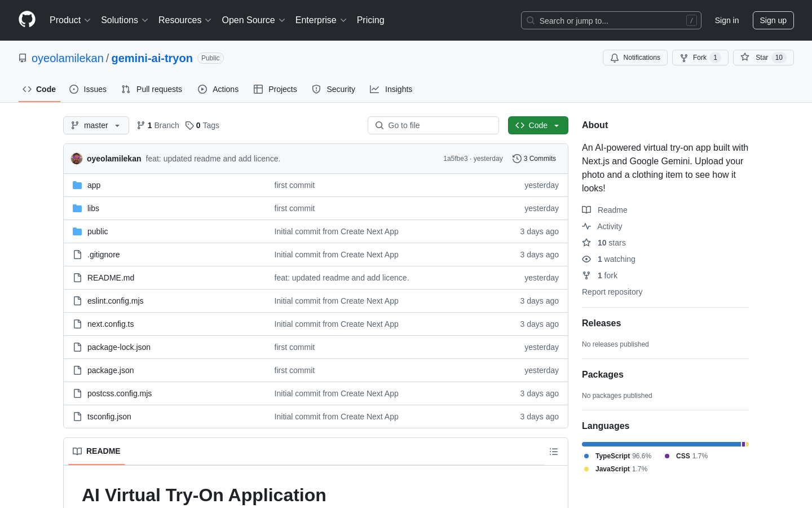
Task: Click the .gitignore file icon
Action: click(77, 255)
